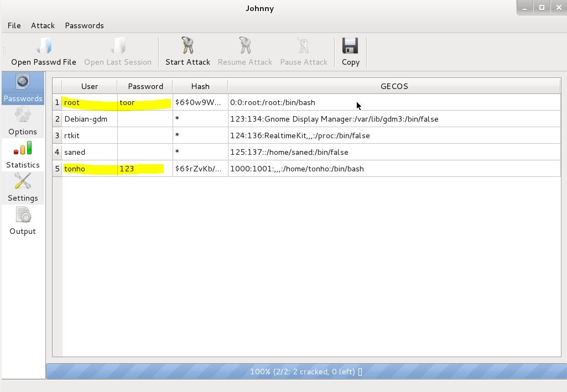Select the '/home/saned' GECOS cell

pyautogui.click(x=394, y=152)
